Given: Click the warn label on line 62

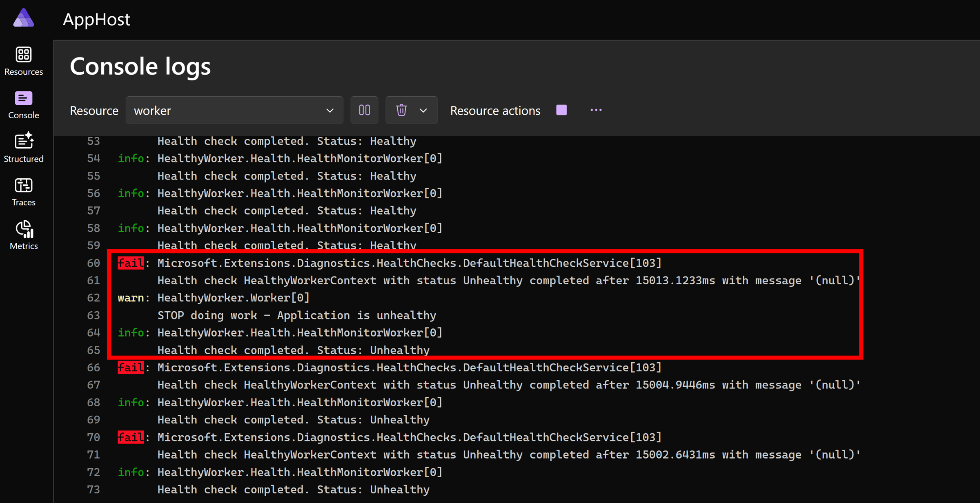Looking at the screenshot, I should 131,298.
